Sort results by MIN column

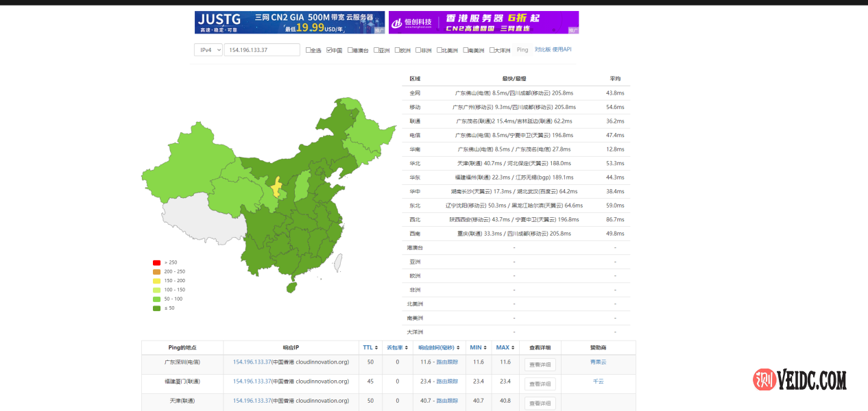[478, 347]
